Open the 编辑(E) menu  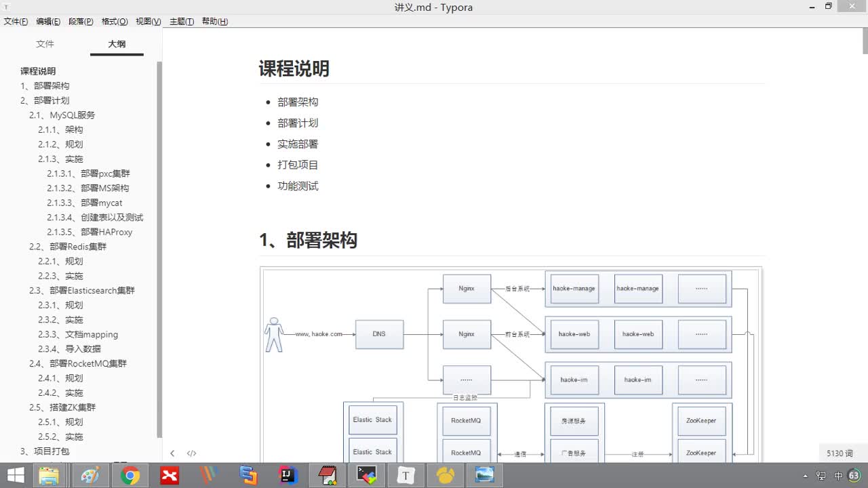point(48,22)
